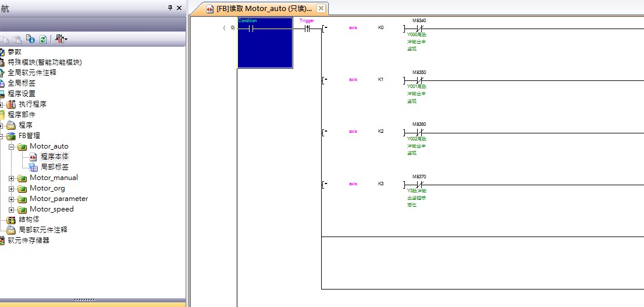Open 特殊模块(智能功能模块) item

[44, 62]
